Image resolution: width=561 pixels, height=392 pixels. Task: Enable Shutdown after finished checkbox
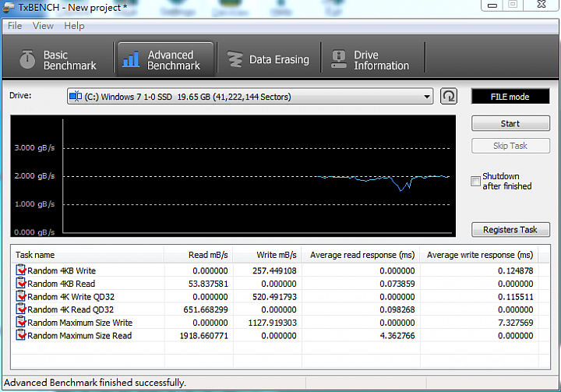(475, 181)
